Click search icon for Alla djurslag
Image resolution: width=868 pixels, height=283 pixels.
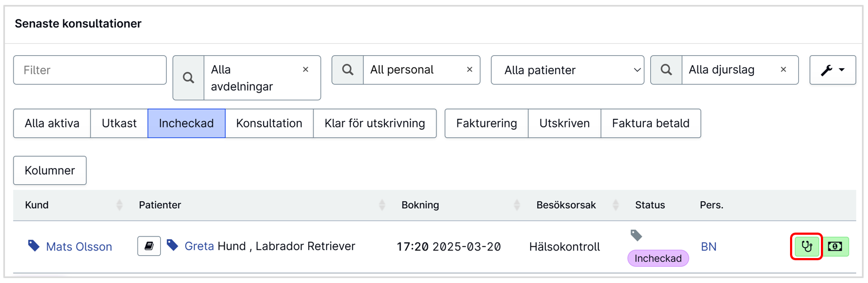pyautogui.click(x=666, y=70)
